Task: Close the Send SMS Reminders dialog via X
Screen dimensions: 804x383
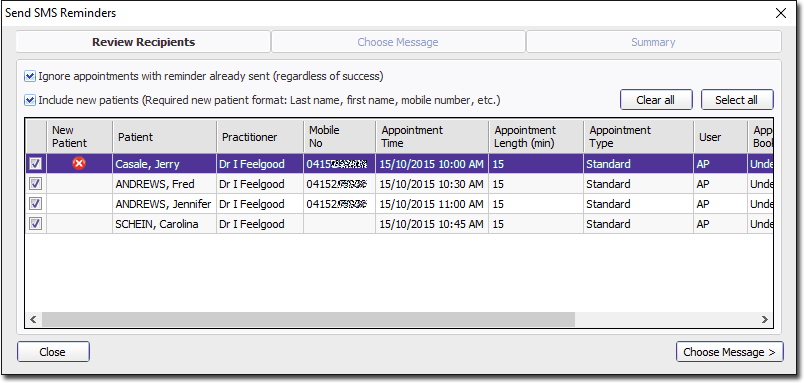Action: click(x=781, y=13)
